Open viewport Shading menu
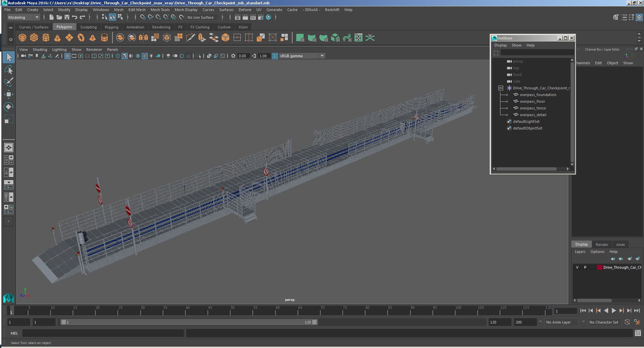The width and height of the screenshot is (644, 348). (x=40, y=50)
